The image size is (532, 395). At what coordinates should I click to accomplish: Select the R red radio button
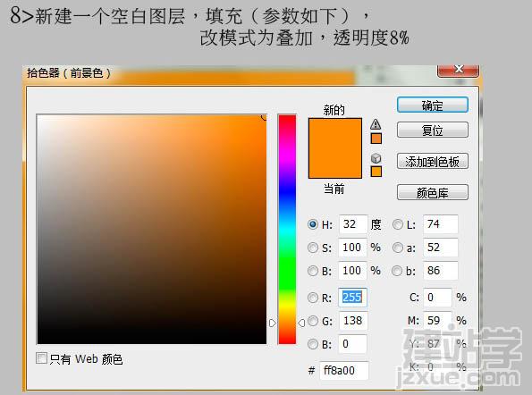coord(312,298)
